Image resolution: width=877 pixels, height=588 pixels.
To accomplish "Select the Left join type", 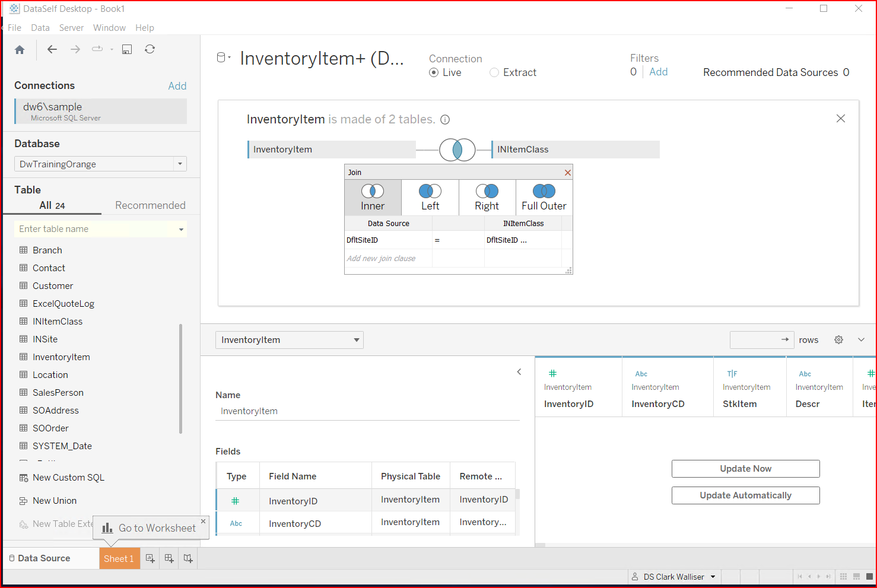I will pos(429,197).
